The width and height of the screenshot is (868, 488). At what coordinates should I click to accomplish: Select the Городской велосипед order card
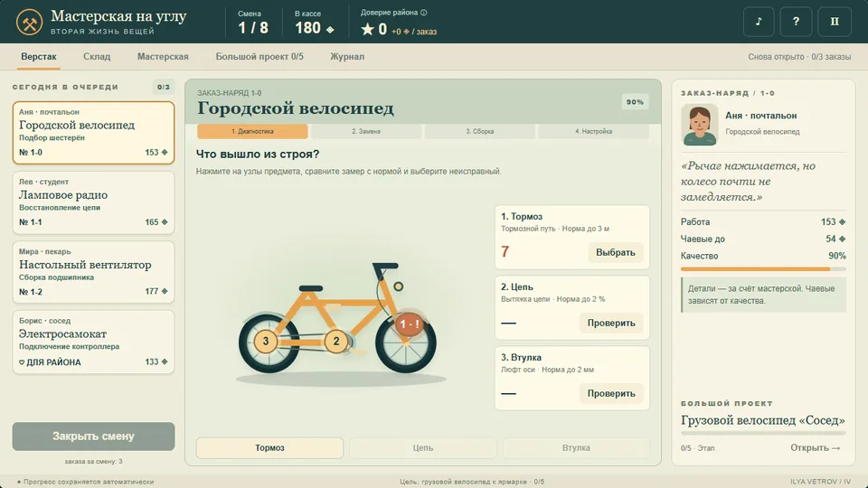[x=93, y=132]
